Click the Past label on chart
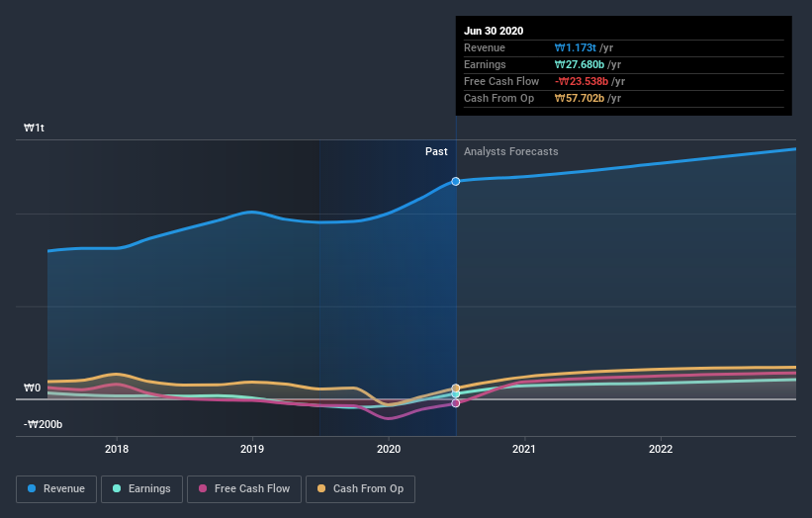The image size is (812, 518). [x=436, y=151]
